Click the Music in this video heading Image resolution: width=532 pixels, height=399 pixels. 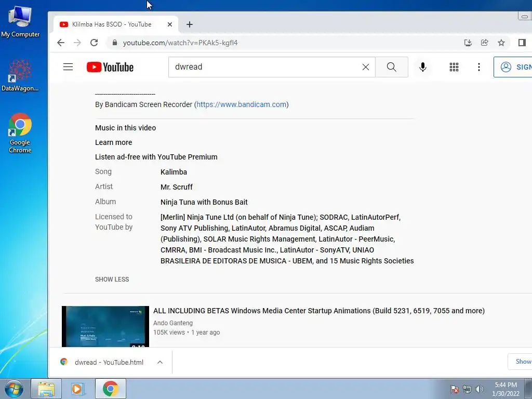coord(126,128)
